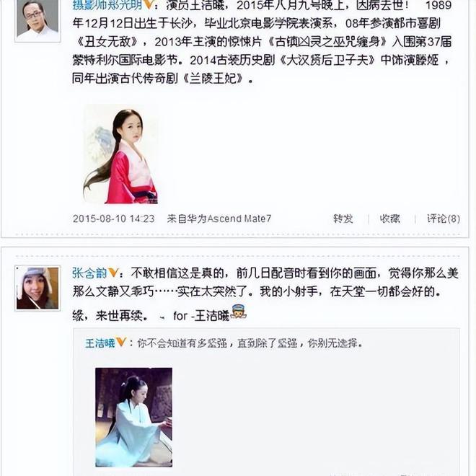Click the 张含韵 username link
This screenshot has width=476, height=476.
[89, 273]
